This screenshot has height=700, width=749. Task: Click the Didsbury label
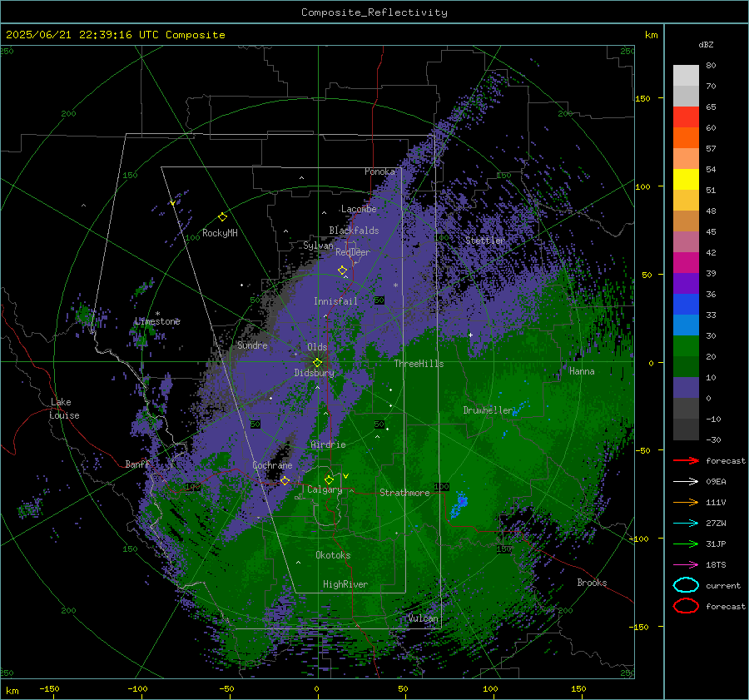click(x=314, y=373)
